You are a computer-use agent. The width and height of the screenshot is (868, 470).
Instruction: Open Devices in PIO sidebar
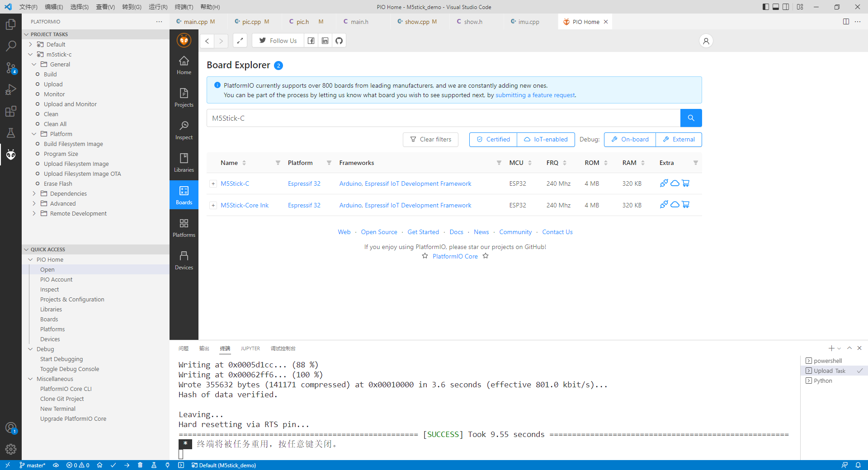click(184, 260)
